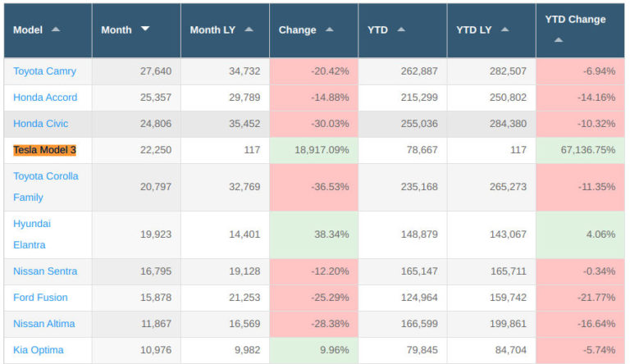Image resolution: width=630 pixels, height=364 pixels.
Task: Click the YTD header label
Action: pyautogui.click(x=377, y=30)
